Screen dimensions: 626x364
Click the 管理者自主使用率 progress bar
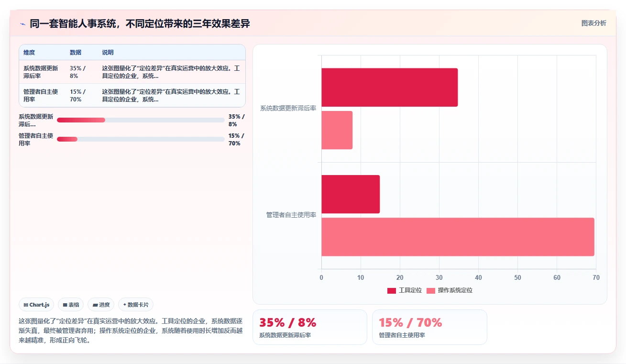(141, 139)
